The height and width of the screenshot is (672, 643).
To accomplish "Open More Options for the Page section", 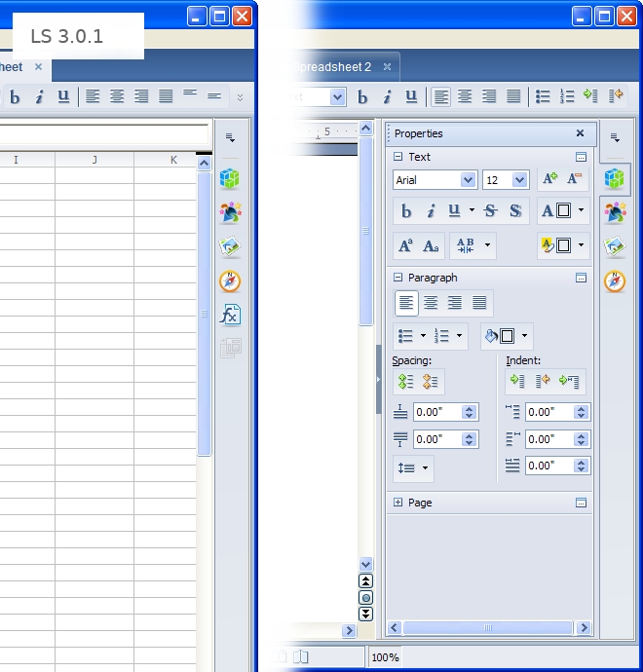I will 581,503.
